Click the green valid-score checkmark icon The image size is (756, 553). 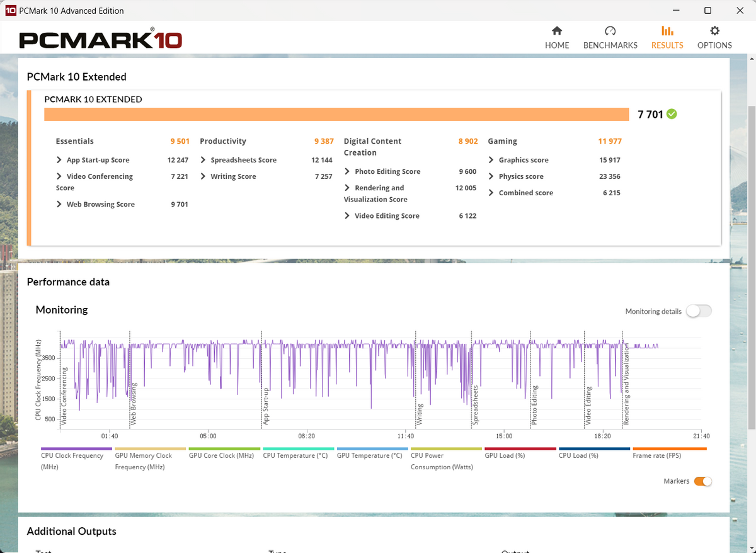coord(672,114)
